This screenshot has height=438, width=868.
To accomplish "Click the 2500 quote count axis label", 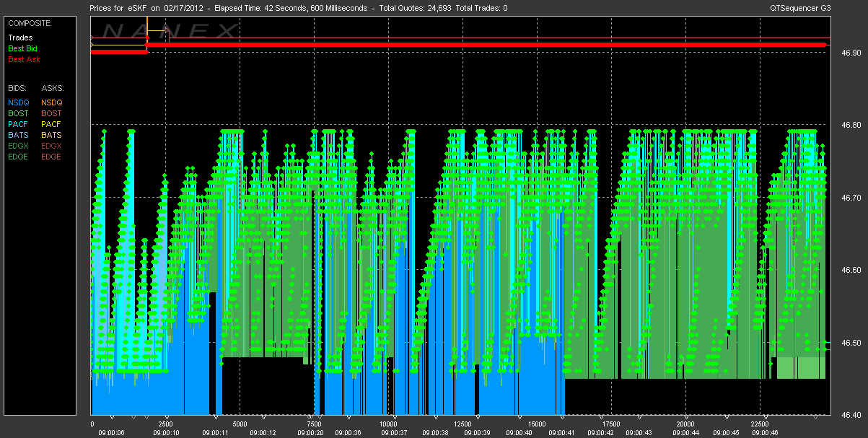I will (165, 424).
